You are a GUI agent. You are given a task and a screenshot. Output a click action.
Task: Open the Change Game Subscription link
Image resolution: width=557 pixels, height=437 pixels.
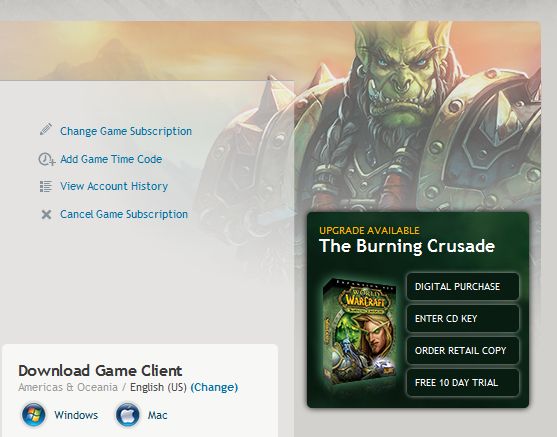tap(126, 131)
